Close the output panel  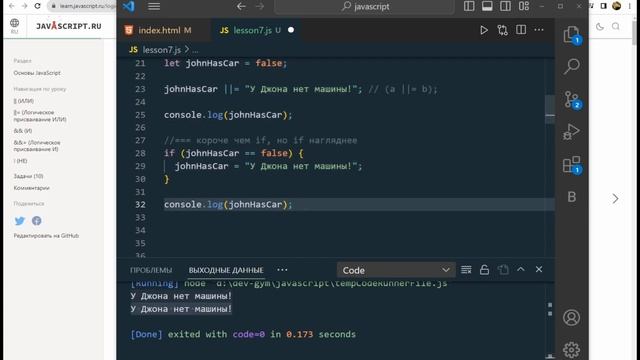[x=539, y=269]
